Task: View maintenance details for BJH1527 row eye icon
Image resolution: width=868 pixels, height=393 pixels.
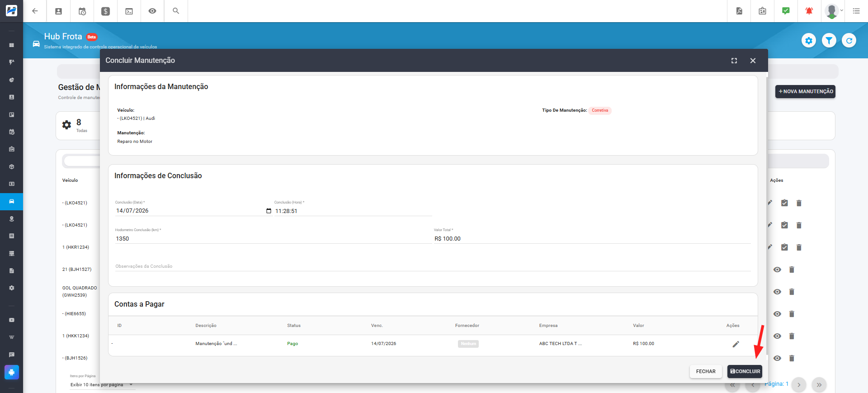Action: point(777,270)
